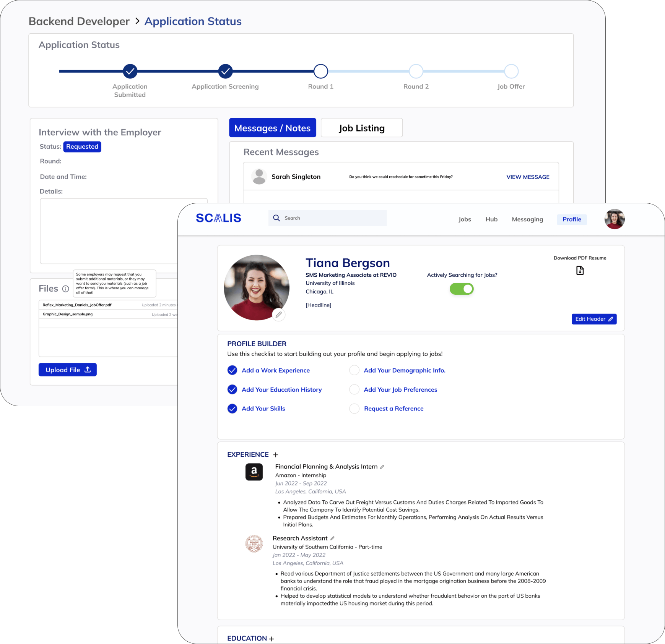The image size is (665, 644).
Task: Click the Round 2 step marker
Action: (x=416, y=71)
